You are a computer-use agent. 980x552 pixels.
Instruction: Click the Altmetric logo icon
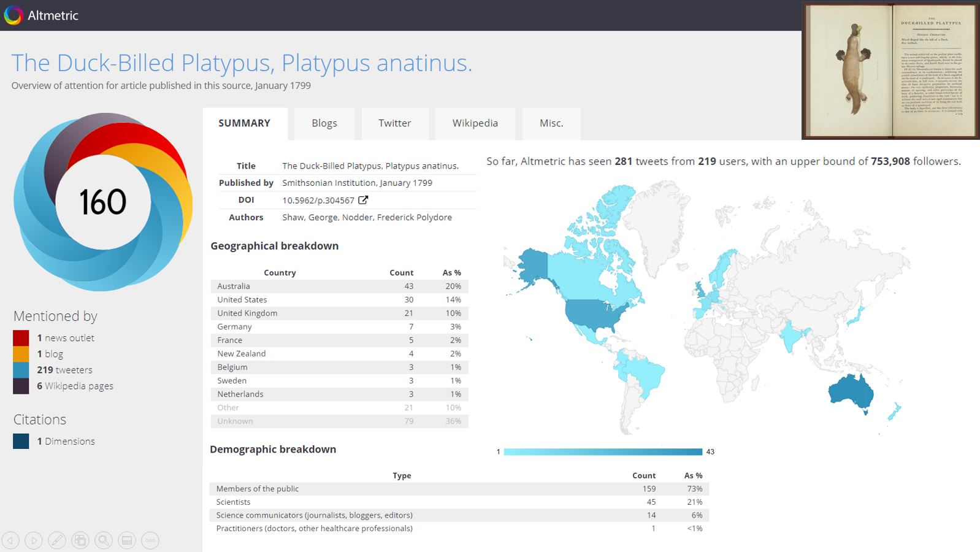(13, 15)
